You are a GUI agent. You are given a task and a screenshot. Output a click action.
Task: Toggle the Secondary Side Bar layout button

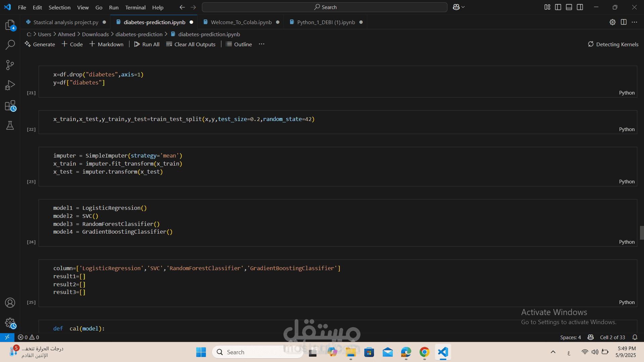pos(580,7)
